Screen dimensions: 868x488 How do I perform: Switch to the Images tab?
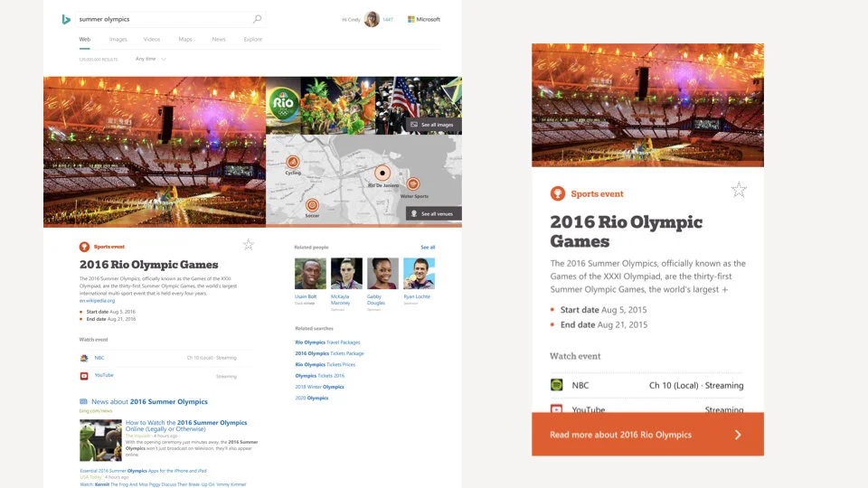pyautogui.click(x=118, y=39)
